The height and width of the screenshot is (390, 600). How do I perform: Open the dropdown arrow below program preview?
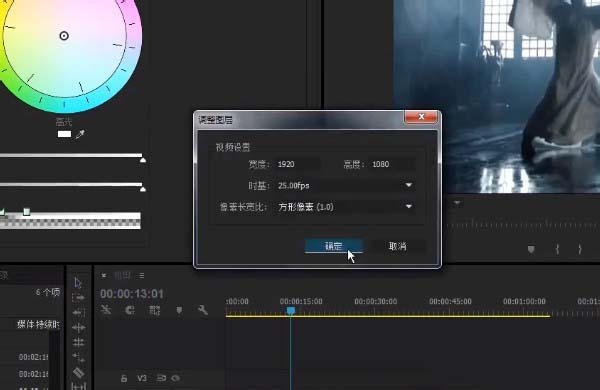tap(457, 203)
